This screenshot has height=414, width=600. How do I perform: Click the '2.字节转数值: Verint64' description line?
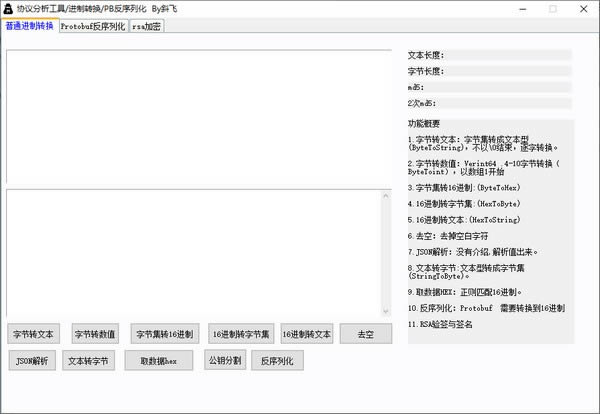tap(484, 168)
